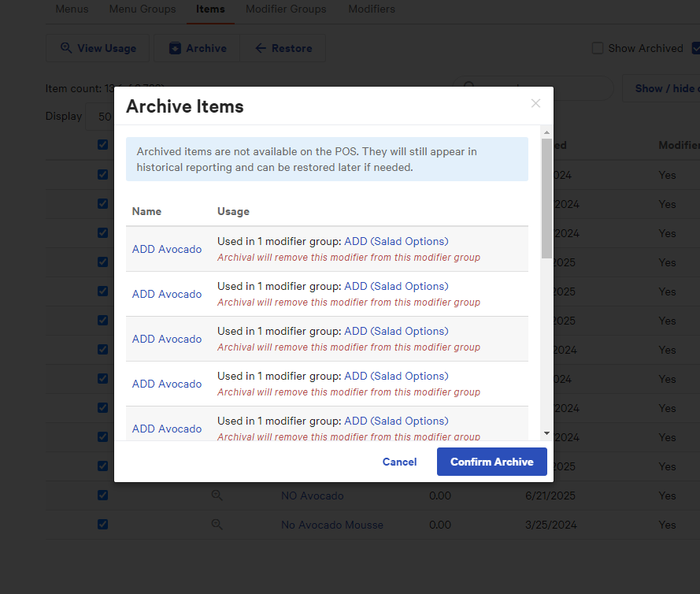
Task: Open usage magnifier for No Avocado Mousse
Action: [x=217, y=525]
